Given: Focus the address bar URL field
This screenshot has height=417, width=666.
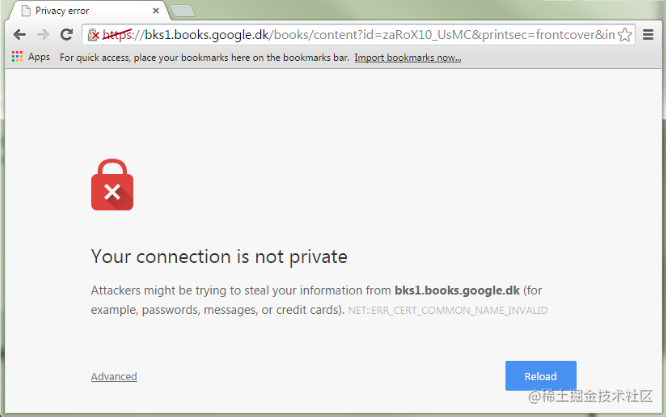Looking at the screenshot, I should point(359,35).
